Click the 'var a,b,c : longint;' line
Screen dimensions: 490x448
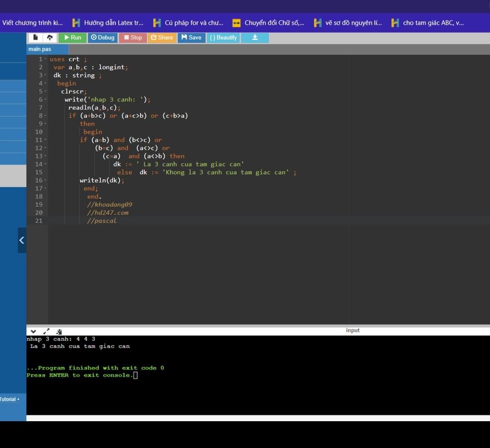(x=90, y=67)
